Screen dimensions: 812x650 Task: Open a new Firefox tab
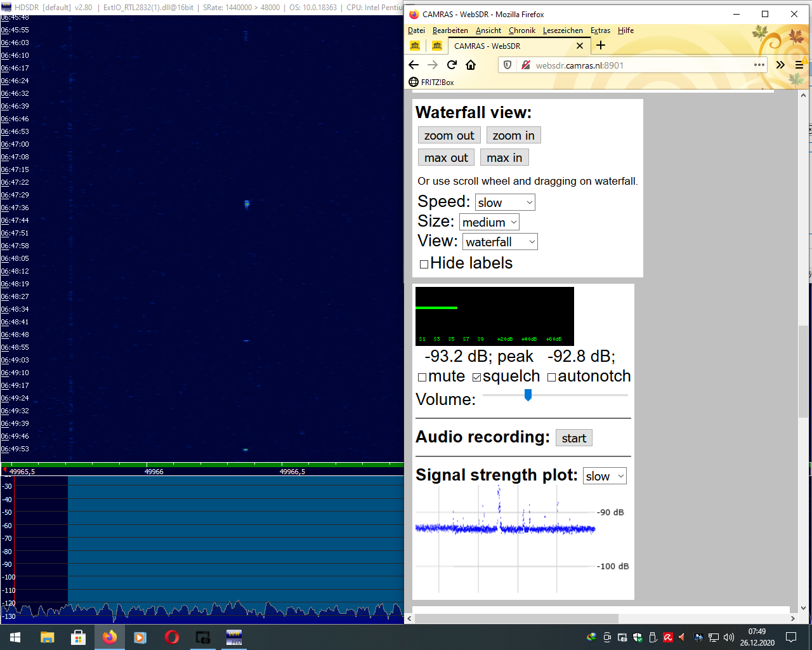pos(601,45)
